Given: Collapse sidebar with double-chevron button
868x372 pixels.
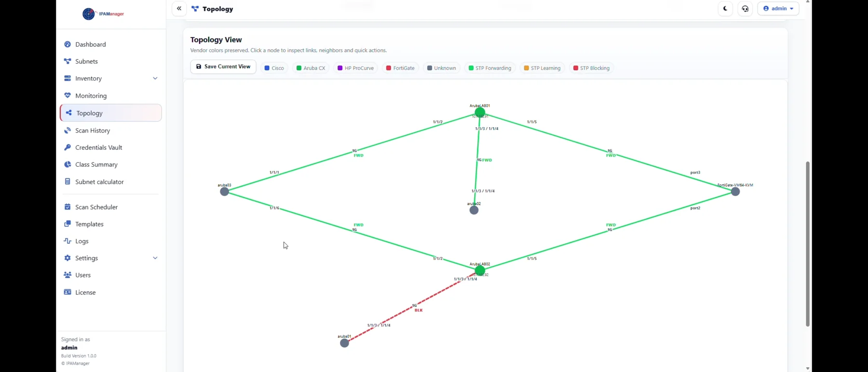Looking at the screenshot, I should (179, 9).
